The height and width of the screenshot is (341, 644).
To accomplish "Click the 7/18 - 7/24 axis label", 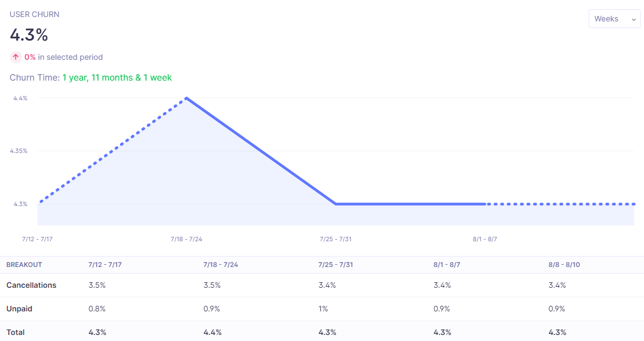I will pos(186,239).
